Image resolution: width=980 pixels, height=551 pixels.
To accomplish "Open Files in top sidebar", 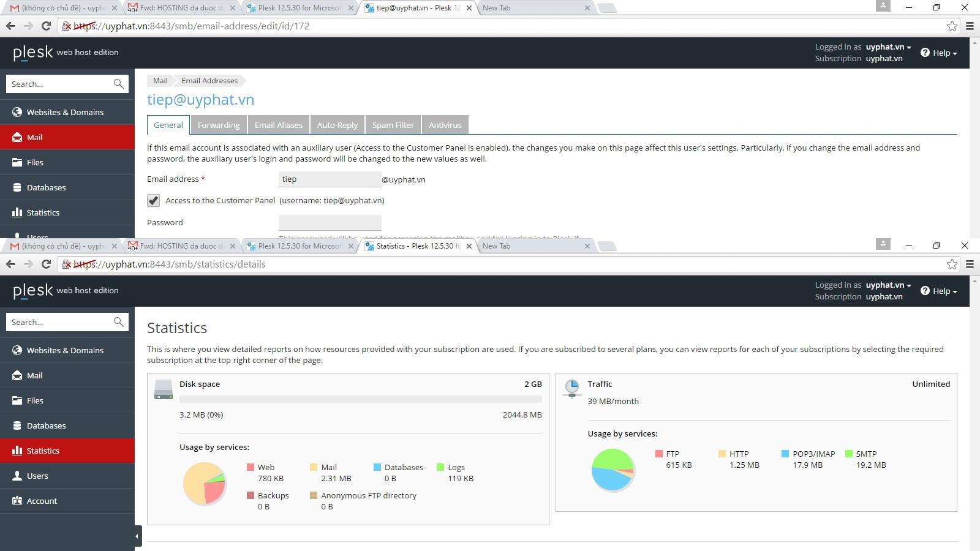I will point(67,162).
